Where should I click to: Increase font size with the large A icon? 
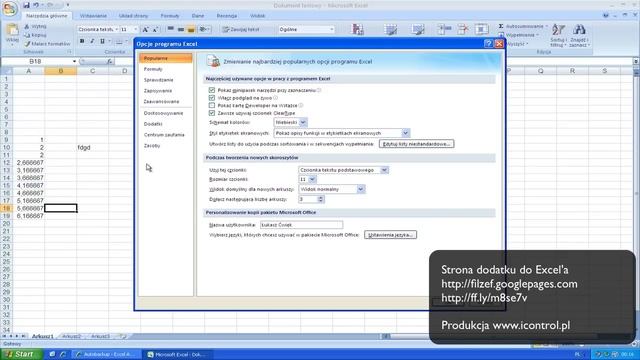145,29
